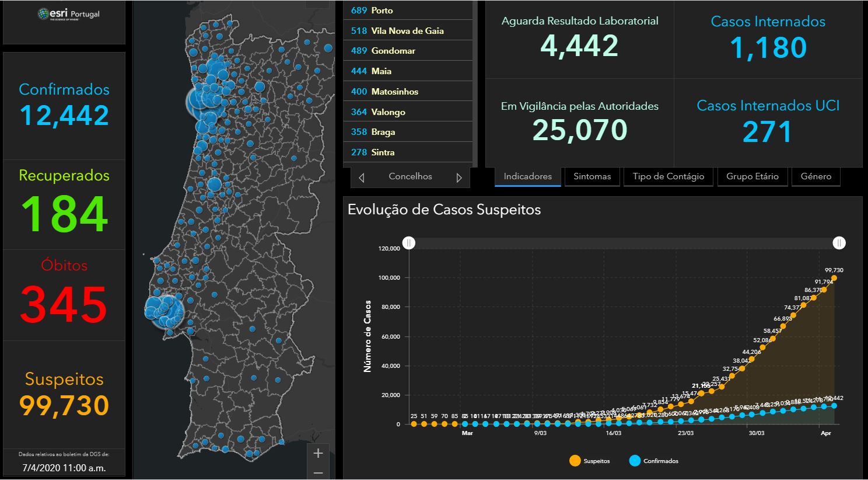Go to next Concelhos list page arrow
This screenshot has width=868, height=480.
(459, 178)
